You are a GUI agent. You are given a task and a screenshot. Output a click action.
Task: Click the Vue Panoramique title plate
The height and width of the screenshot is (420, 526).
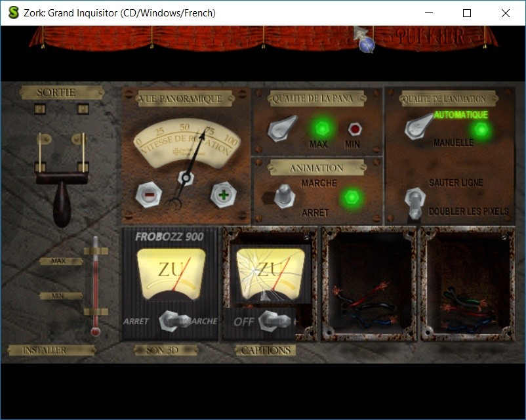(x=185, y=98)
